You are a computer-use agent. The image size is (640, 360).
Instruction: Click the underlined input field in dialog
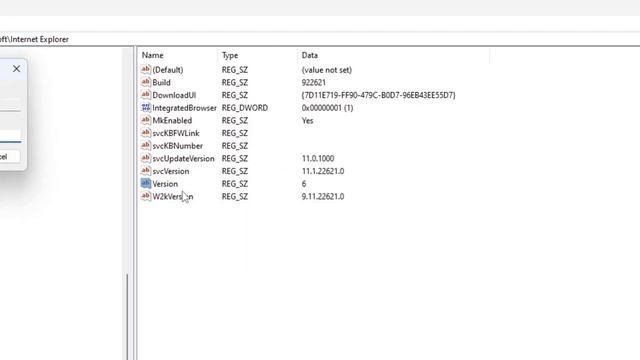pos(10,136)
